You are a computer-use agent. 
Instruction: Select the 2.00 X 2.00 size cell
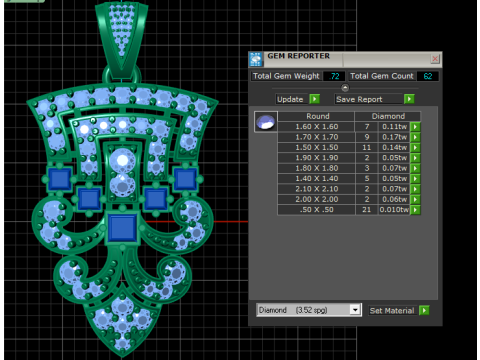tap(317, 199)
